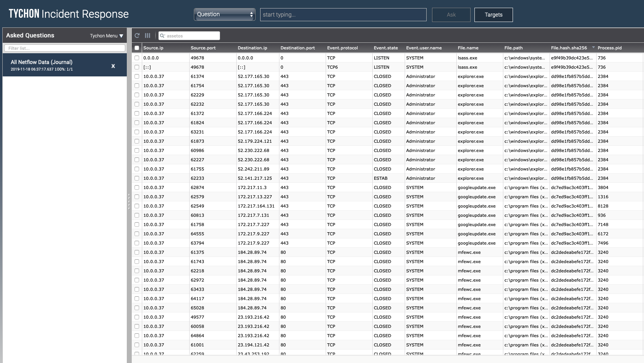Select All Netflow Data (Journal) question
644x363 pixels.
(65, 65)
